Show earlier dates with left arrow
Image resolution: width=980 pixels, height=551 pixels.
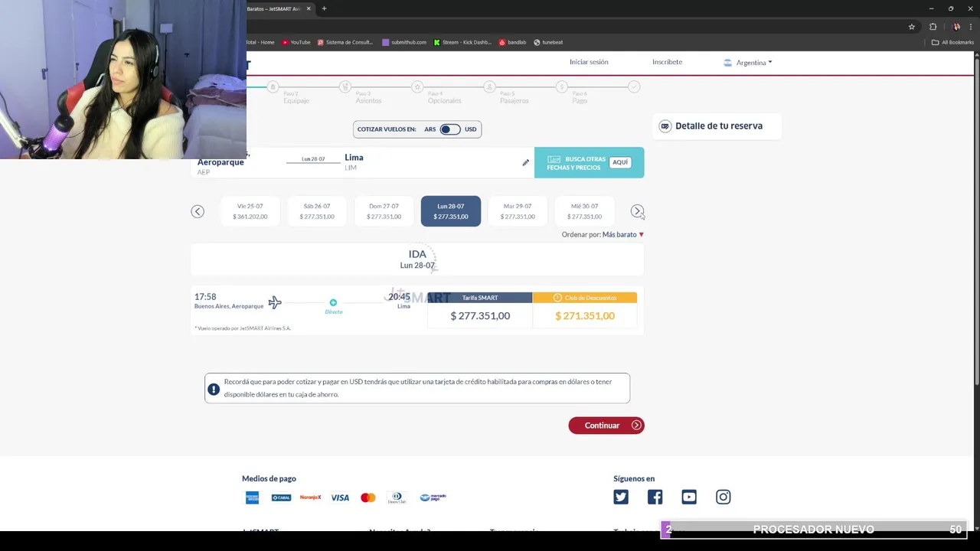[198, 211]
